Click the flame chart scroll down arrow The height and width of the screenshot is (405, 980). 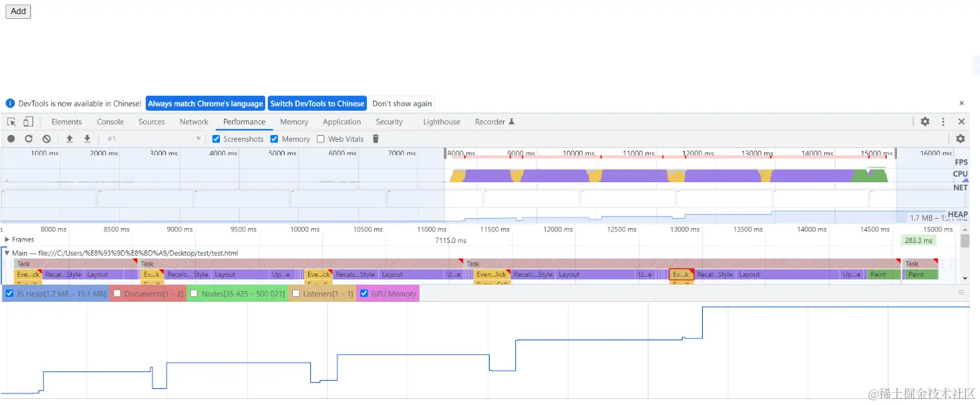[x=964, y=278]
